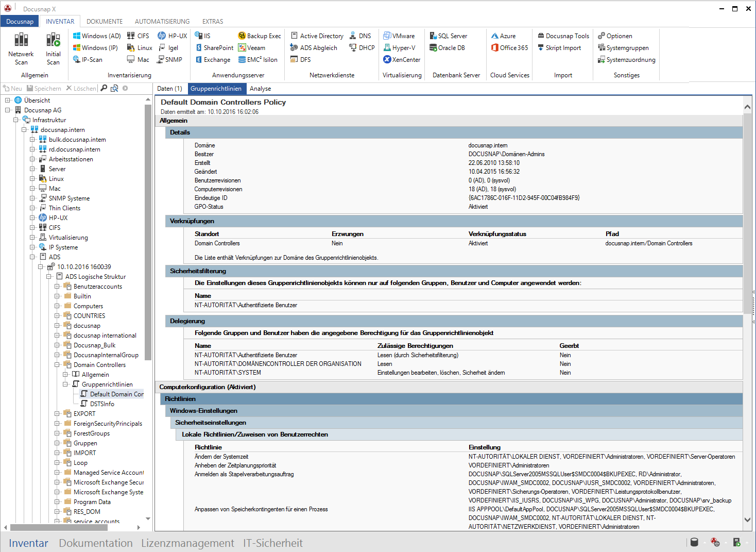The image size is (756, 552).
Task: Click the search magnifier in tree toolbar
Action: (x=104, y=88)
